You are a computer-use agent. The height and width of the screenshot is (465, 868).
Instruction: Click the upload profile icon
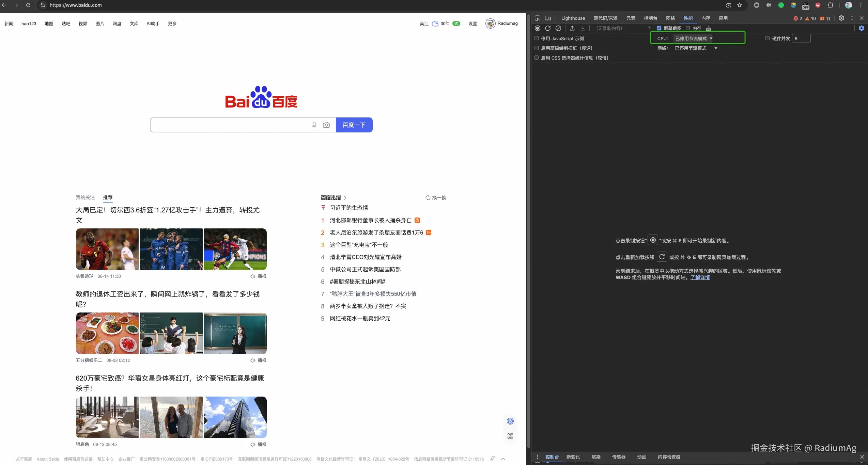(x=572, y=28)
